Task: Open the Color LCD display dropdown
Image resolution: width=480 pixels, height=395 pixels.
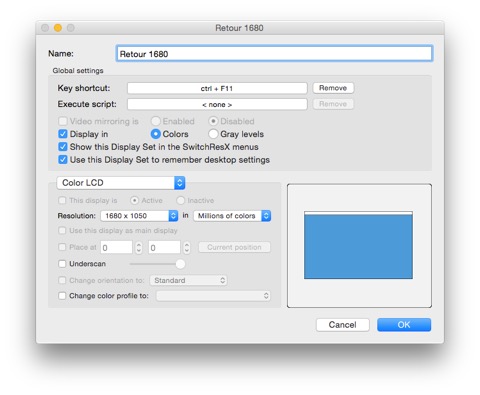Action: 121,183
